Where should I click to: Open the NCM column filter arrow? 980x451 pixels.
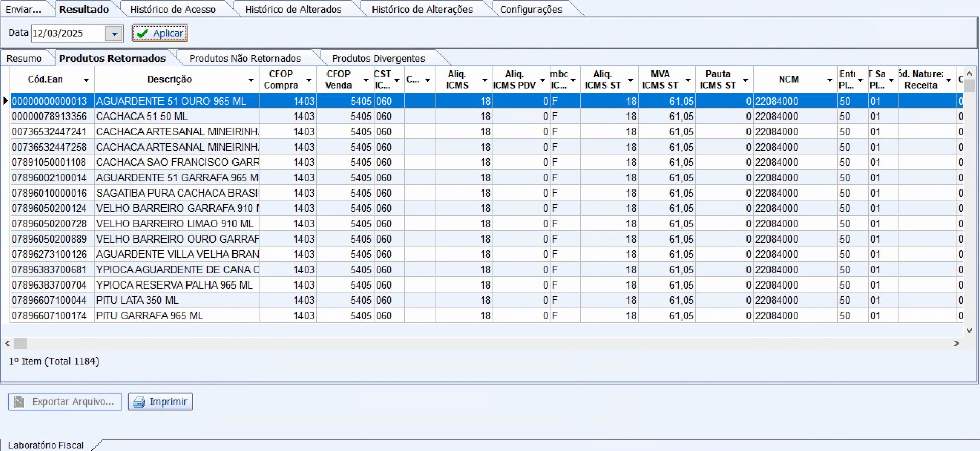click(x=829, y=80)
